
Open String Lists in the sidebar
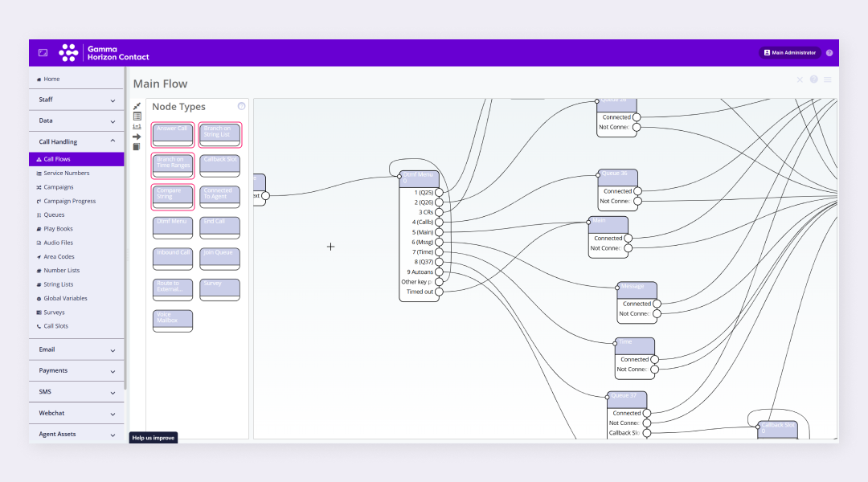76,284
